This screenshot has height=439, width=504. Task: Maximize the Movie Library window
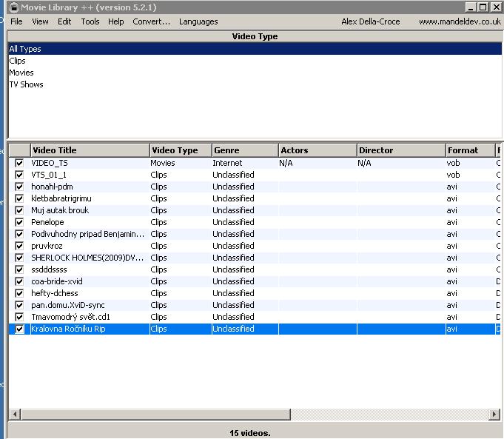click(x=483, y=7)
